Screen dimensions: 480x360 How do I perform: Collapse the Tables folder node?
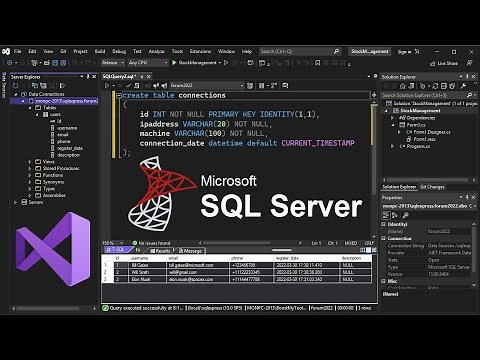click(x=30, y=108)
